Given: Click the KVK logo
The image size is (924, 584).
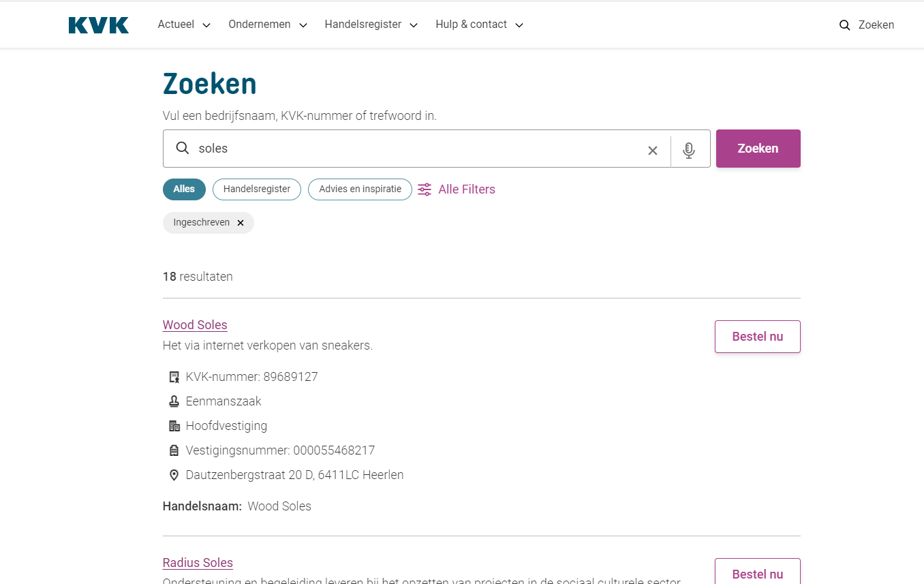Looking at the screenshot, I should [99, 25].
